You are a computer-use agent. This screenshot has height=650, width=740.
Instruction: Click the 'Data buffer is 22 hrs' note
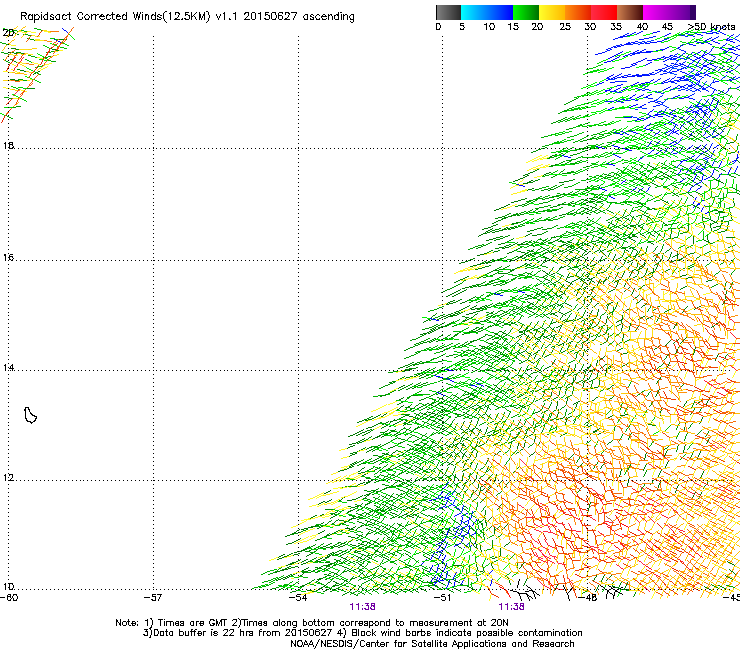coord(362,633)
